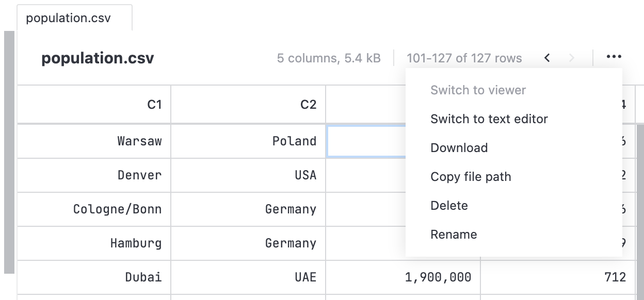
Task: Select the Poland cell
Action: [x=295, y=141]
